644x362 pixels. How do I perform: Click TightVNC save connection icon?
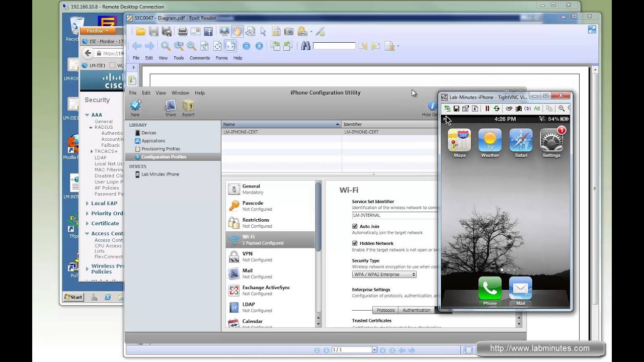[456, 108]
